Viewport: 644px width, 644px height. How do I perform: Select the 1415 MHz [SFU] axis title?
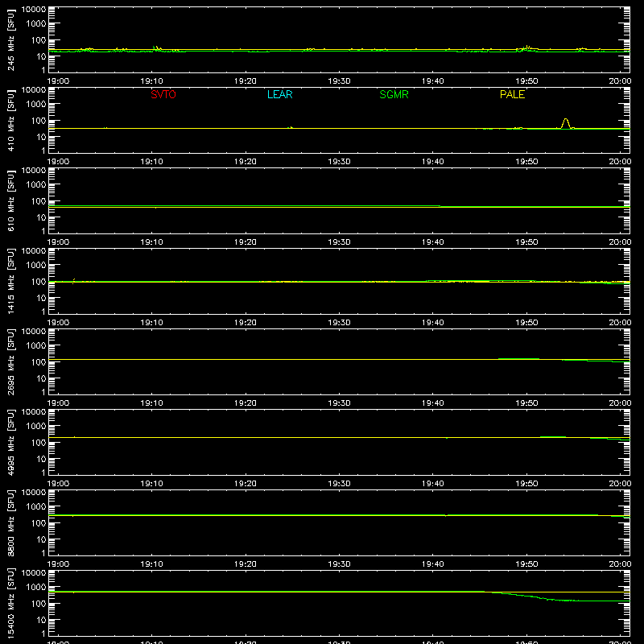coord(10,281)
